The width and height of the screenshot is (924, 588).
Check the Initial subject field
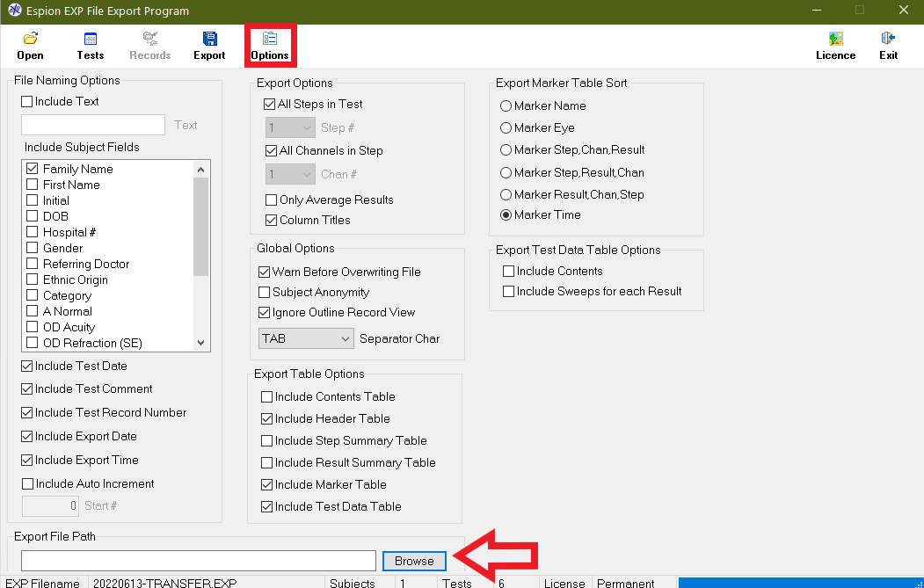[x=33, y=200]
